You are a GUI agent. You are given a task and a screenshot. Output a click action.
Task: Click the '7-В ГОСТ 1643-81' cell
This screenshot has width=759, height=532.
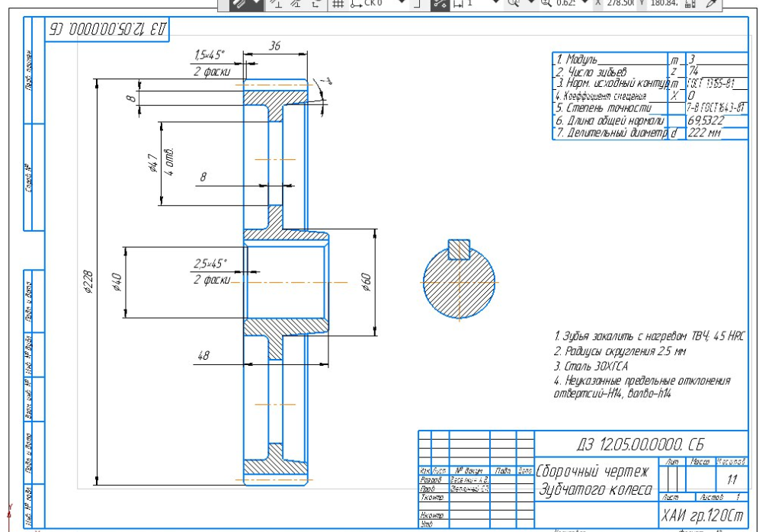click(716, 107)
